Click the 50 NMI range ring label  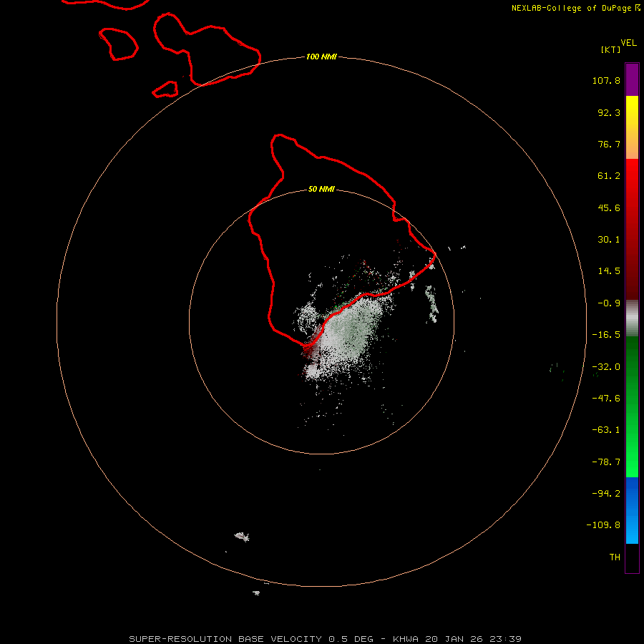click(x=321, y=189)
